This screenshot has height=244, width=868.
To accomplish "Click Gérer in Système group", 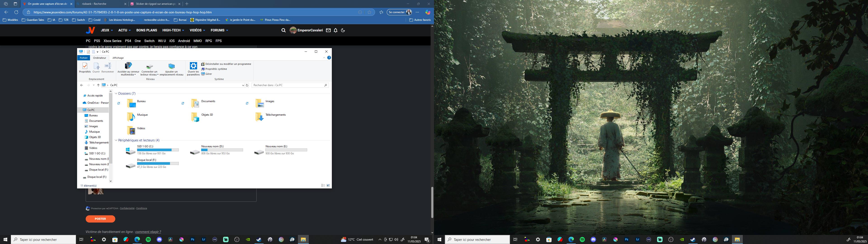I will click(207, 74).
